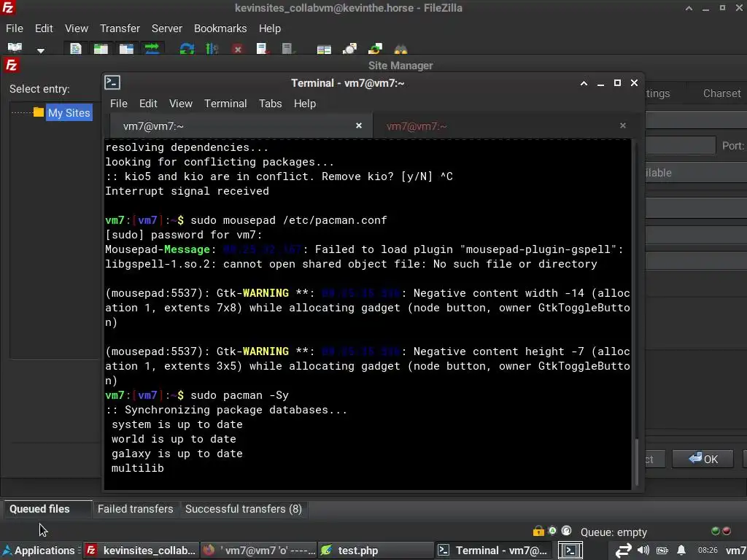Screen dimensions: 747x560
Task: Switch to the second red-titled vm7@vm7:~ tab
Action: pos(504,126)
